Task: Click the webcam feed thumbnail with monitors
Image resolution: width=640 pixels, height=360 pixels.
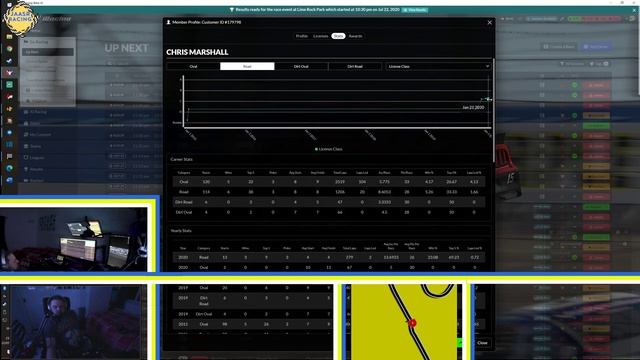Action: [x=73, y=239]
